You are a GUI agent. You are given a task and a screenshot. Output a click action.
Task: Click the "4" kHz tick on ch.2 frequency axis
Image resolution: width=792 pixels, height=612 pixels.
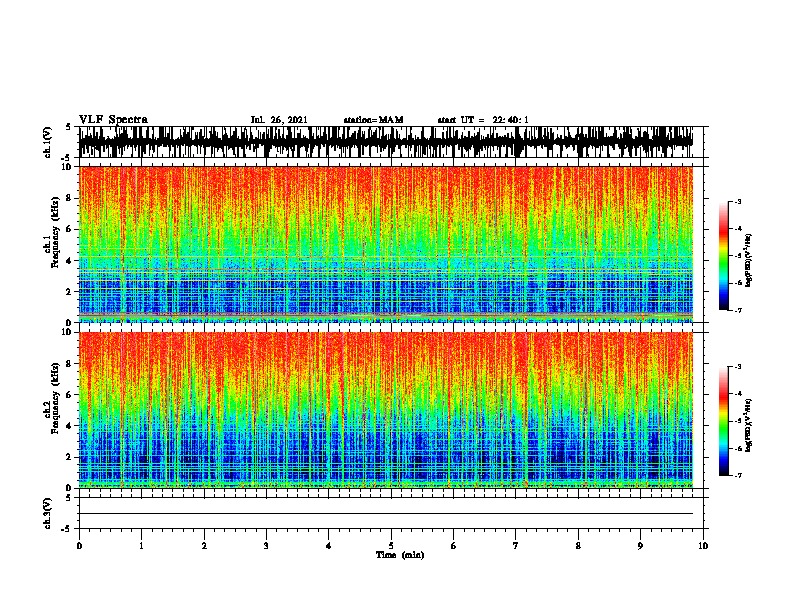pyautogui.click(x=70, y=426)
